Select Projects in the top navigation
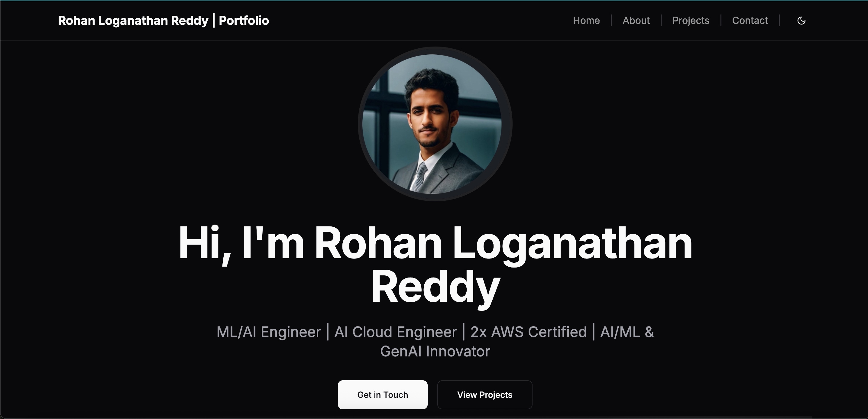868x419 pixels. 690,21
